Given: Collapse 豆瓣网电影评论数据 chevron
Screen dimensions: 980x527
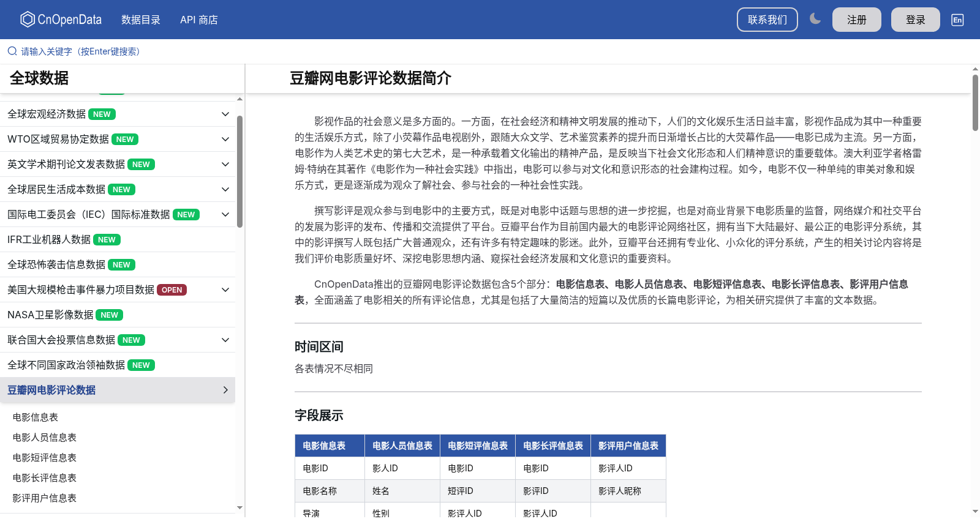Looking at the screenshot, I should click(225, 390).
